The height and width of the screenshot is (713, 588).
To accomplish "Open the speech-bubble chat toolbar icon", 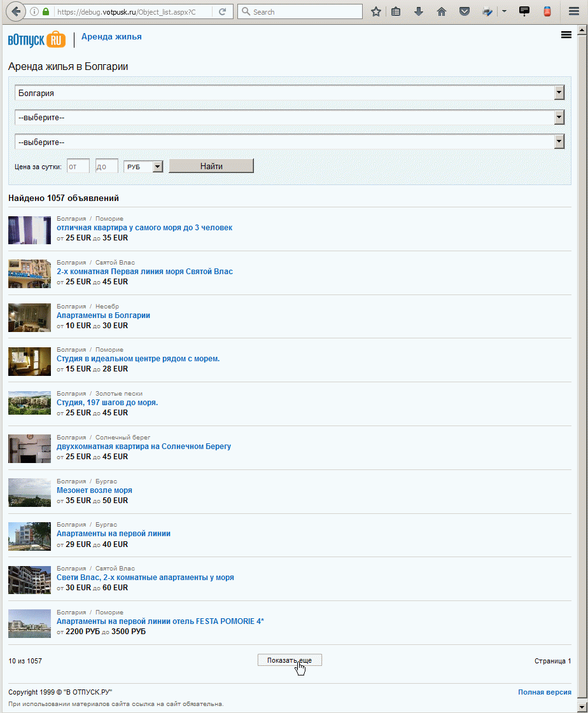I will [x=524, y=12].
